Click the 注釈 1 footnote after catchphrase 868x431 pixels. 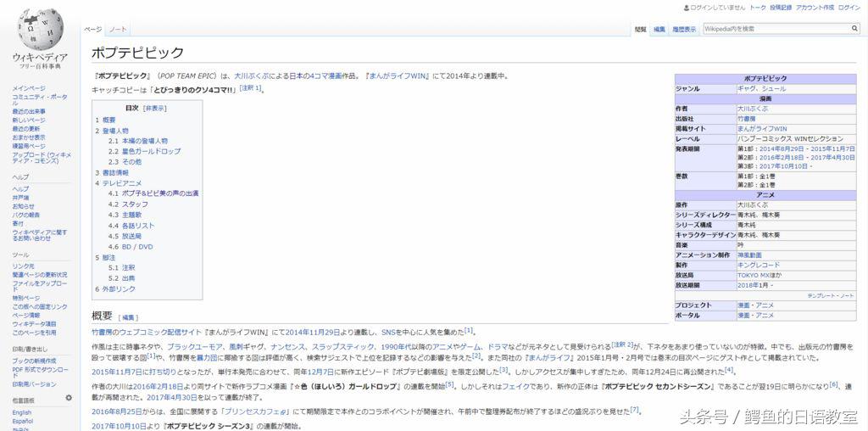pos(250,87)
